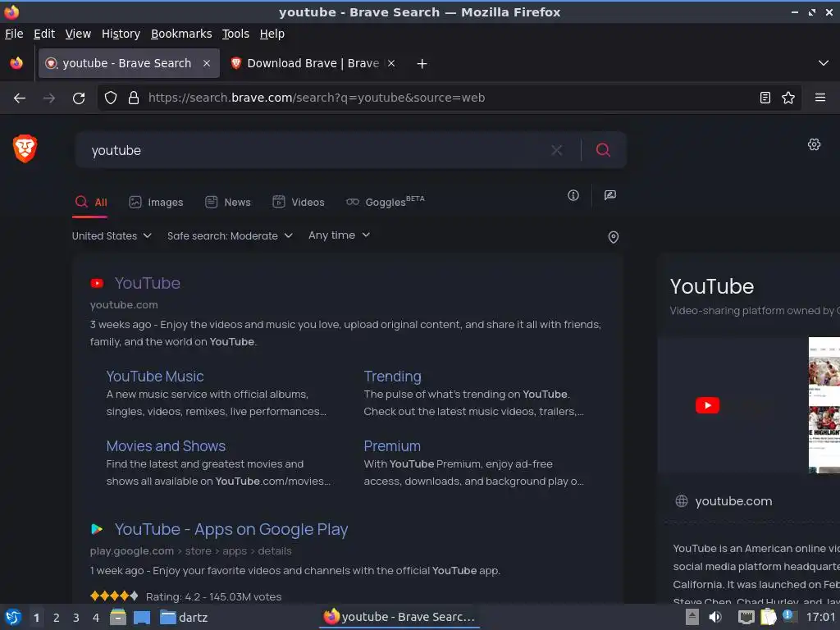
Task: Go back with the back arrow
Action: point(20,98)
